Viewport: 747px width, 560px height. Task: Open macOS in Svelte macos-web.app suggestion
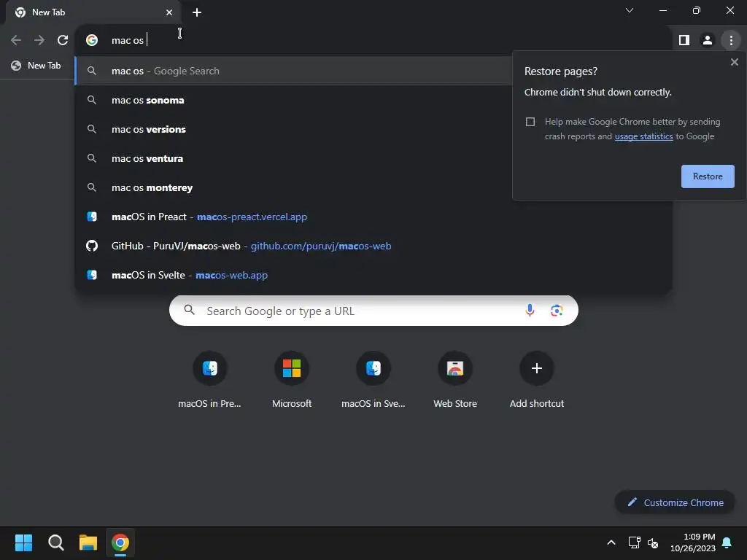(373, 275)
